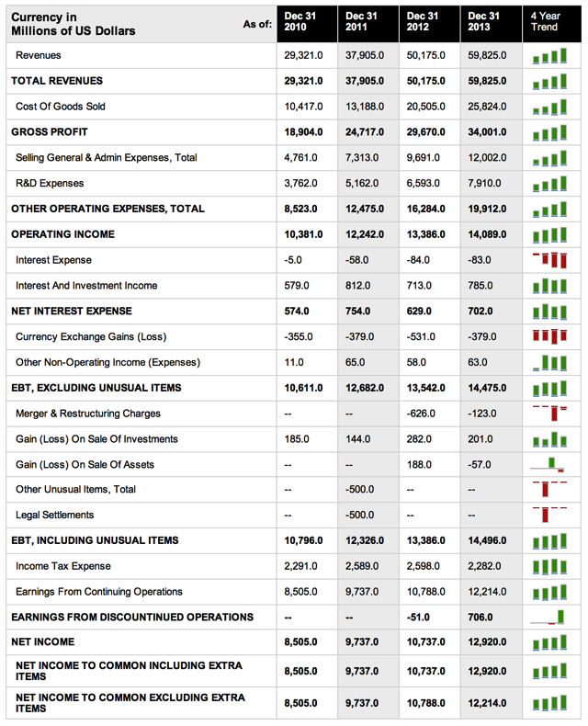Select 2010 Net Interest Expense value 574.0
This screenshot has width=588, height=726.
(297, 312)
